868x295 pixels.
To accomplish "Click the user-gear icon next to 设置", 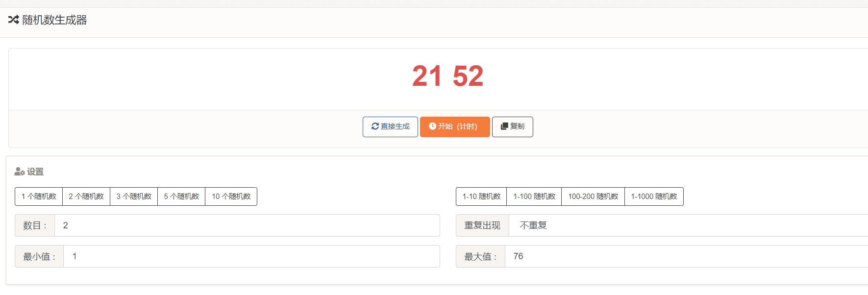I will point(20,172).
